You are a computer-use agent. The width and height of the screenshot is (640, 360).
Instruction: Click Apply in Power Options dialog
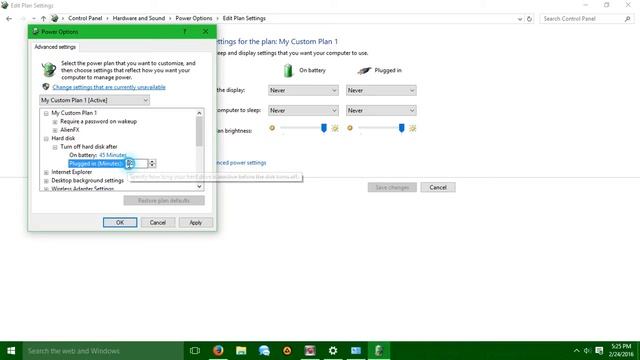(196, 222)
